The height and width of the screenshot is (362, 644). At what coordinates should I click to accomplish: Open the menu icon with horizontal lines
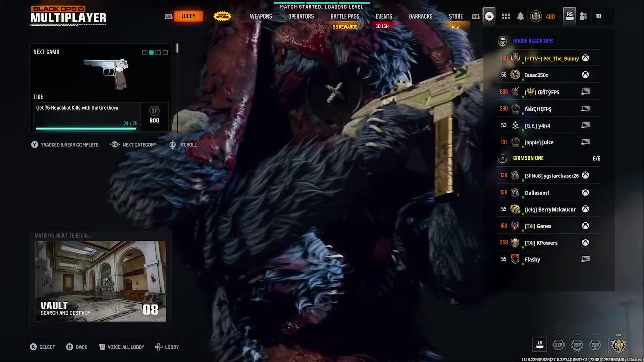click(x=489, y=16)
